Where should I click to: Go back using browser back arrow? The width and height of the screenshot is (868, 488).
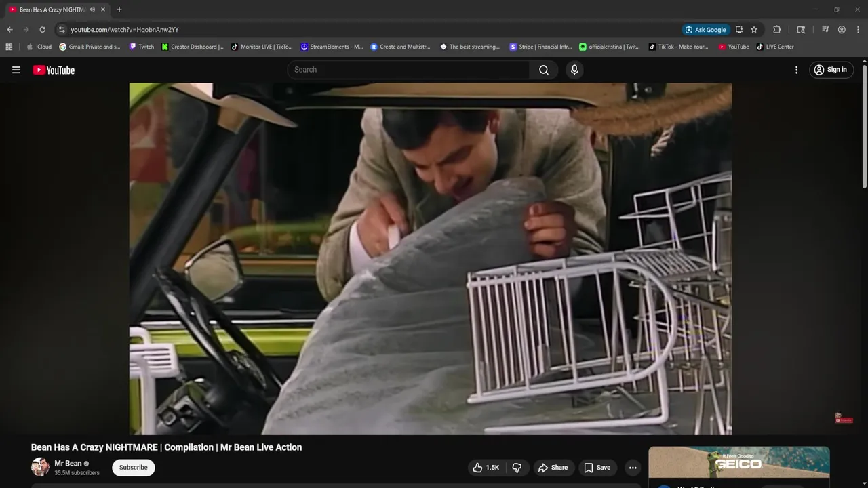click(x=9, y=30)
